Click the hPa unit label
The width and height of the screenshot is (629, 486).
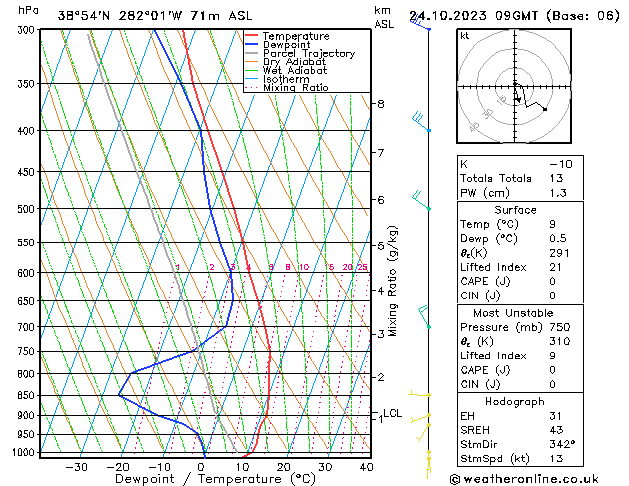click(x=28, y=10)
